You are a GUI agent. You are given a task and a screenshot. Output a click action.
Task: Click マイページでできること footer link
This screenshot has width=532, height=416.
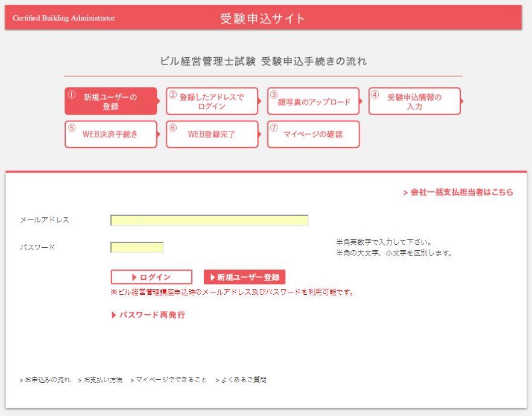(169, 380)
